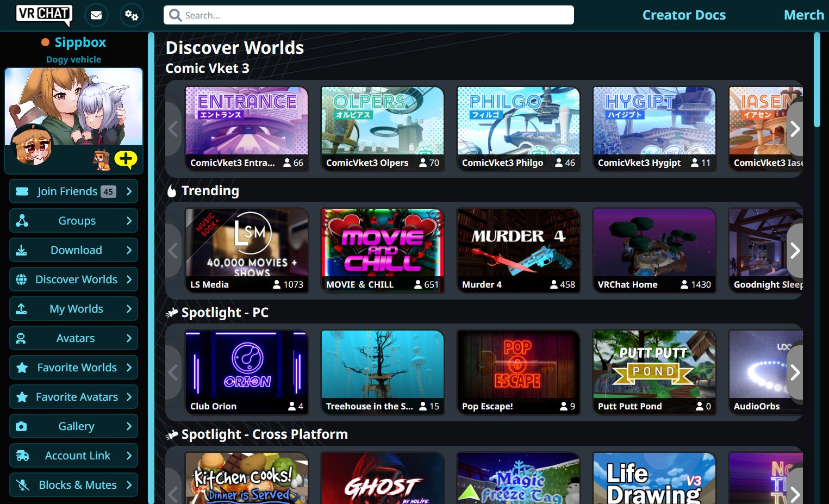Expand the Groups chevron

coord(129,221)
